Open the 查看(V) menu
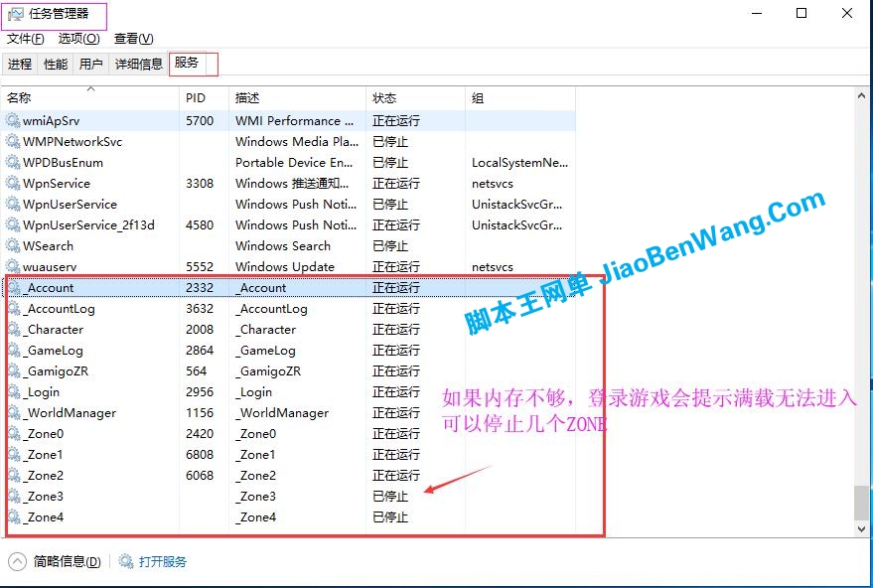 point(134,39)
